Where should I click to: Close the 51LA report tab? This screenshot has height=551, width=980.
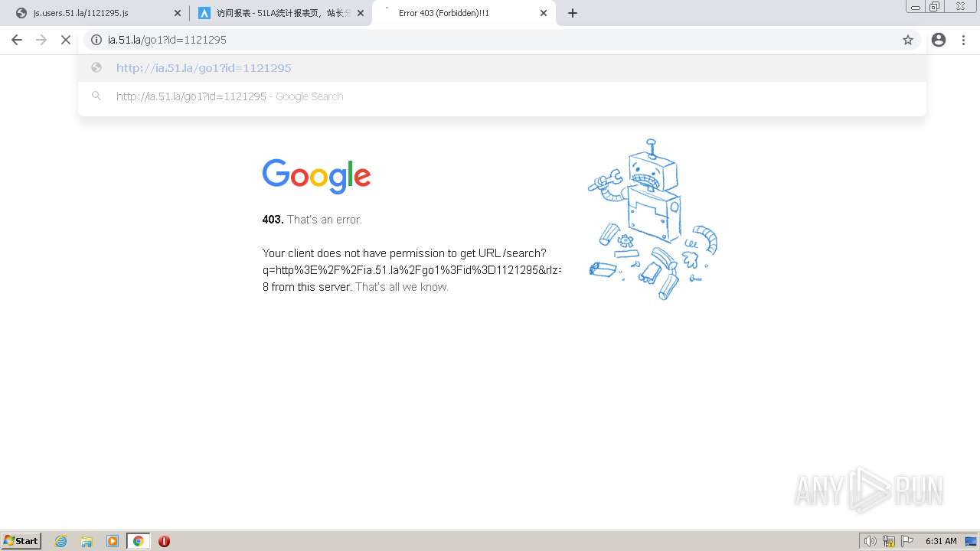(x=361, y=13)
